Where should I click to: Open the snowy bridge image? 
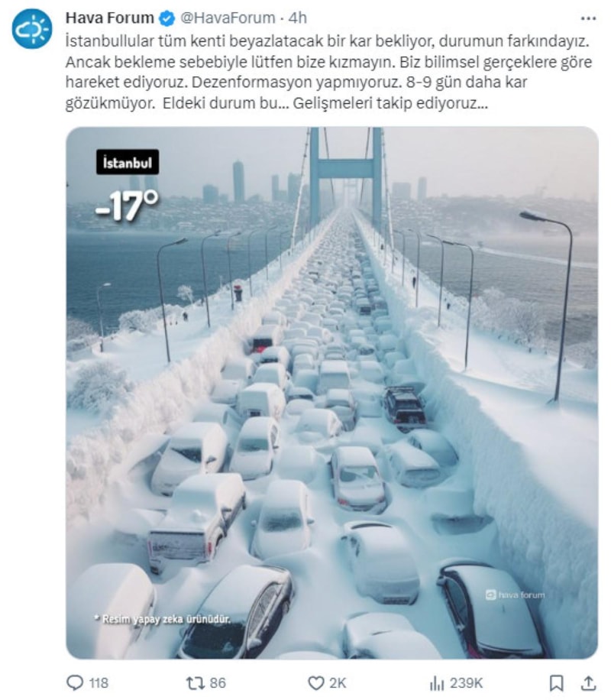click(331, 393)
